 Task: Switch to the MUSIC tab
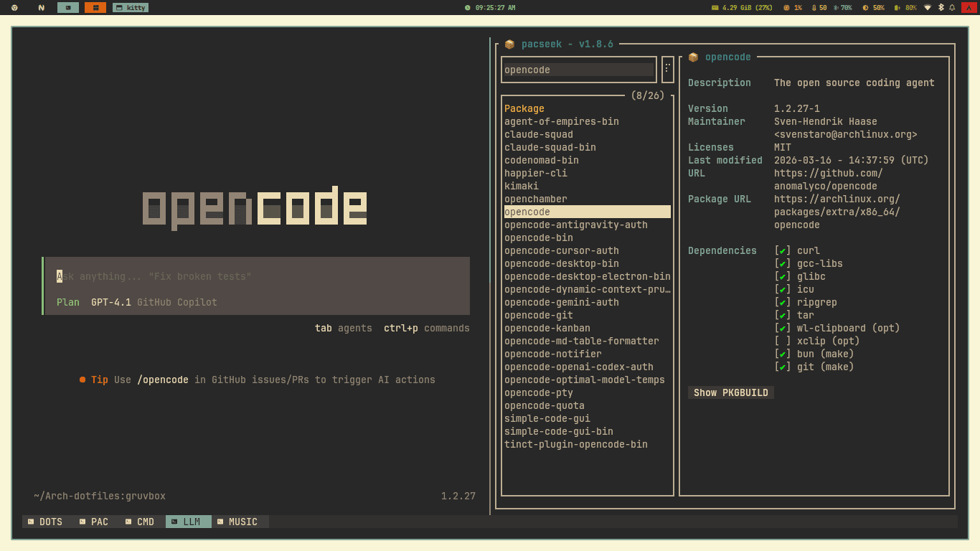[240, 522]
